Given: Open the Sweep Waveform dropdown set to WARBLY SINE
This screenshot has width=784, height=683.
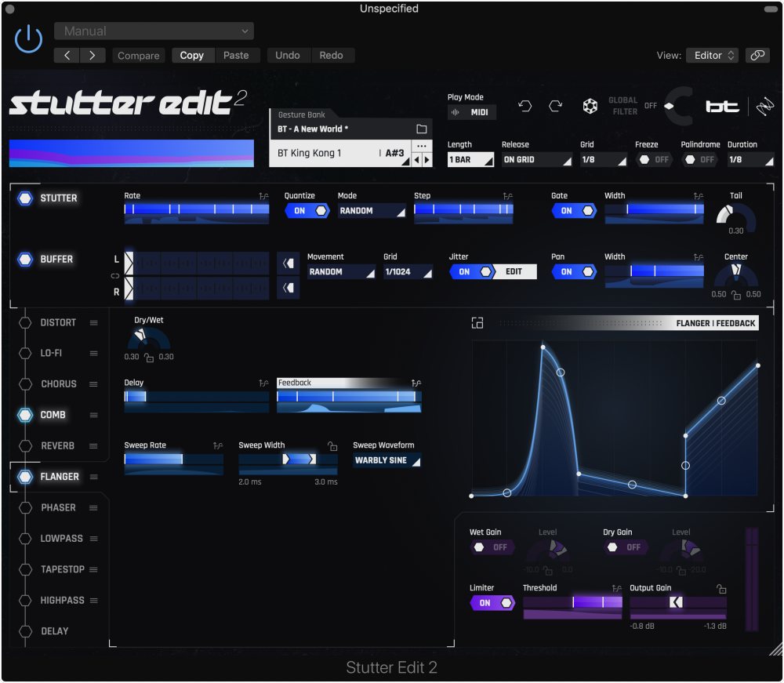Looking at the screenshot, I should tap(387, 461).
